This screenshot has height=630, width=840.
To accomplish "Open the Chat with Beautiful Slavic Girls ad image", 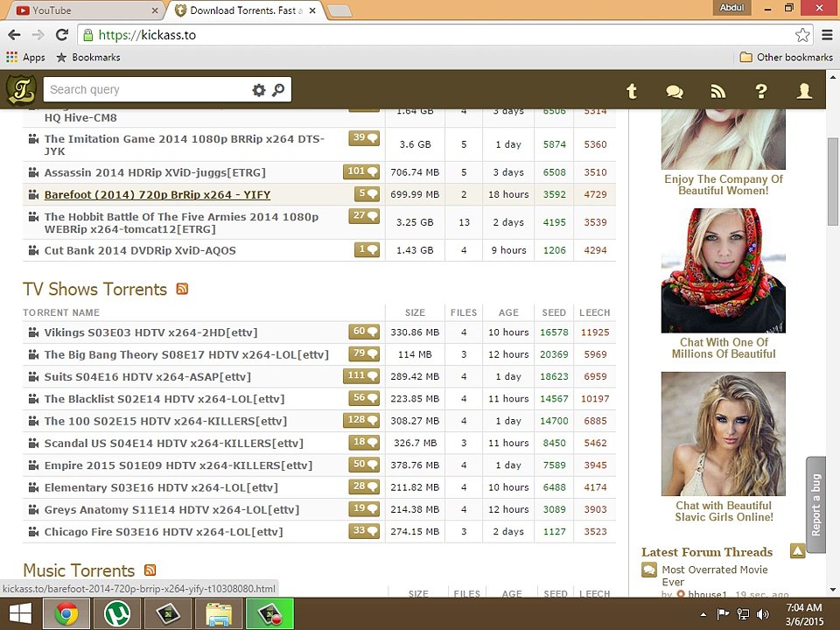I will (724, 434).
